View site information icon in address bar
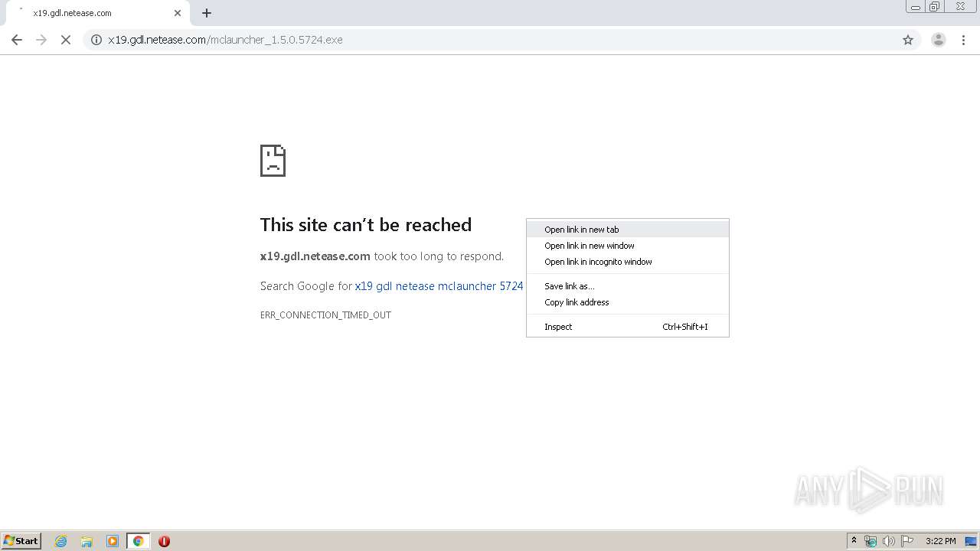Image resolution: width=980 pixels, height=551 pixels. tap(96, 40)
